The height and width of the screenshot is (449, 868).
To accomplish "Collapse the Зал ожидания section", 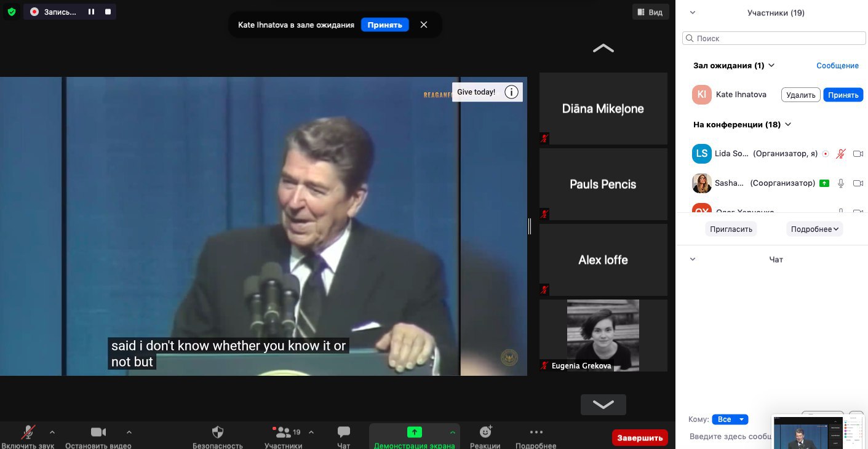I will pyautogui.click(x=771, y=65).
